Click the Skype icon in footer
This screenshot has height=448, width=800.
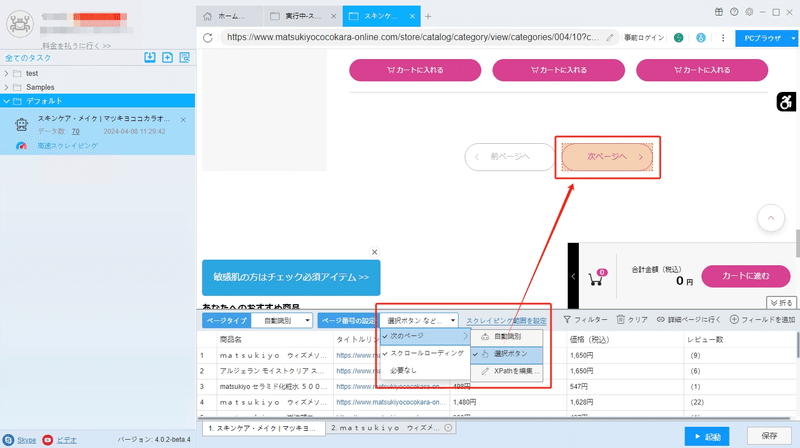(x=8, y=440)
